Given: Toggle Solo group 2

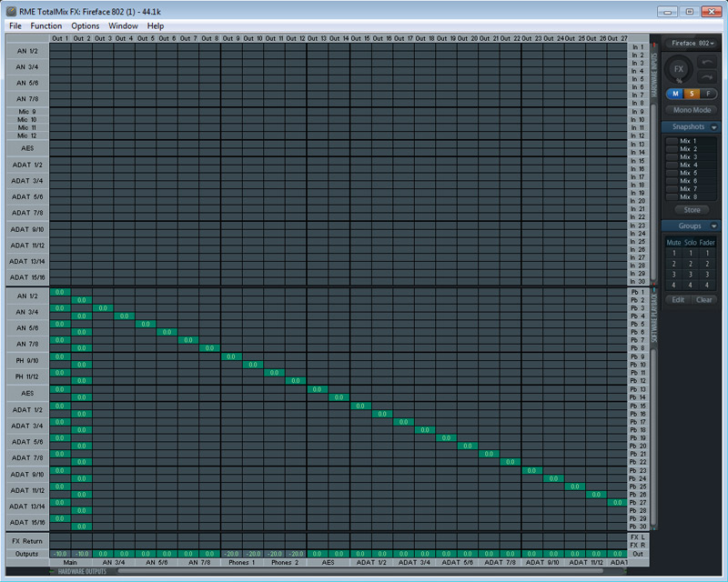Looking at the screenshot, I should [691, 262].
